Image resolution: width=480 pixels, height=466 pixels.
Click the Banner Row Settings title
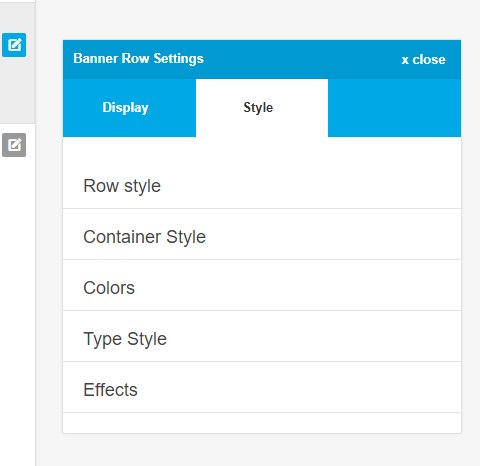click(138, 59)
